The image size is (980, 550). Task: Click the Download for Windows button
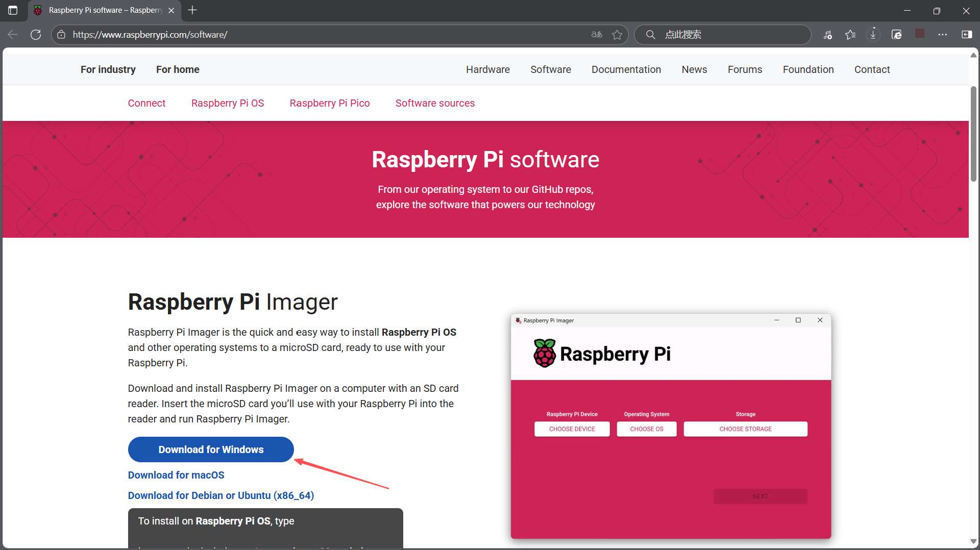click(x=211, y=449)
